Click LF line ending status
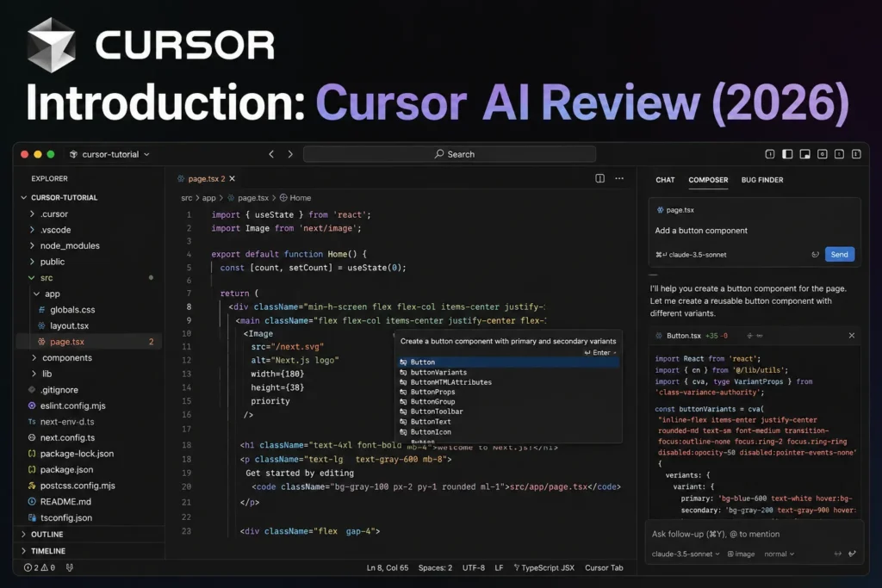 (x=499, y=567)
